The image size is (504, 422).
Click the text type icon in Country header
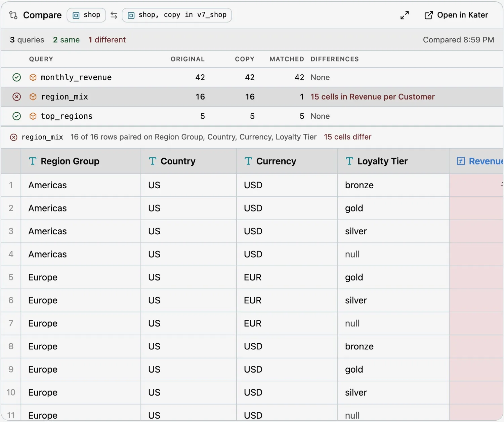pos(153,161)
